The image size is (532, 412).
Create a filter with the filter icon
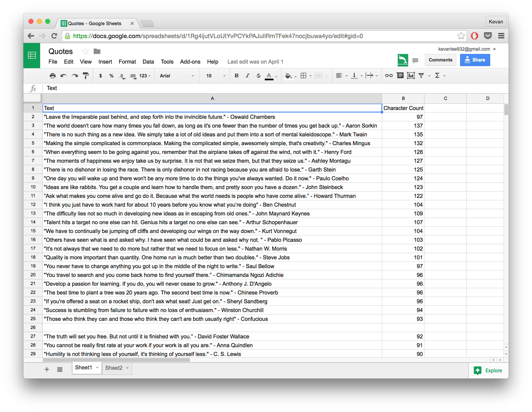(422, 75)
